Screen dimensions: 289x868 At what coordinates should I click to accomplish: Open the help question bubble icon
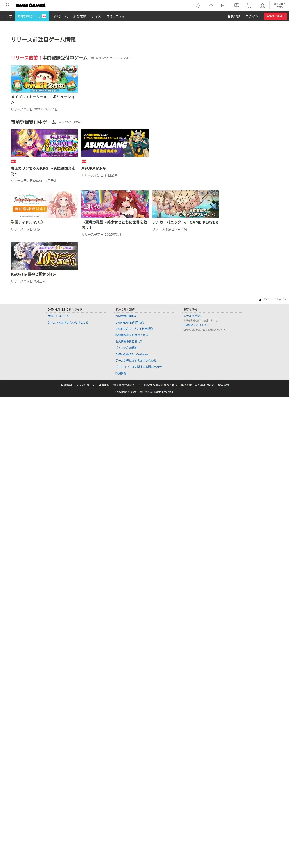coord(237,5)
